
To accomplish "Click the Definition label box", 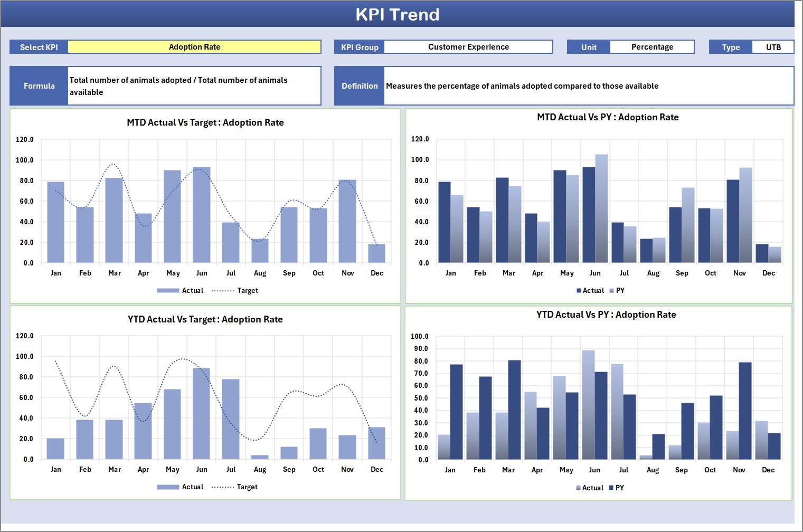I will (x=360, y=86).
